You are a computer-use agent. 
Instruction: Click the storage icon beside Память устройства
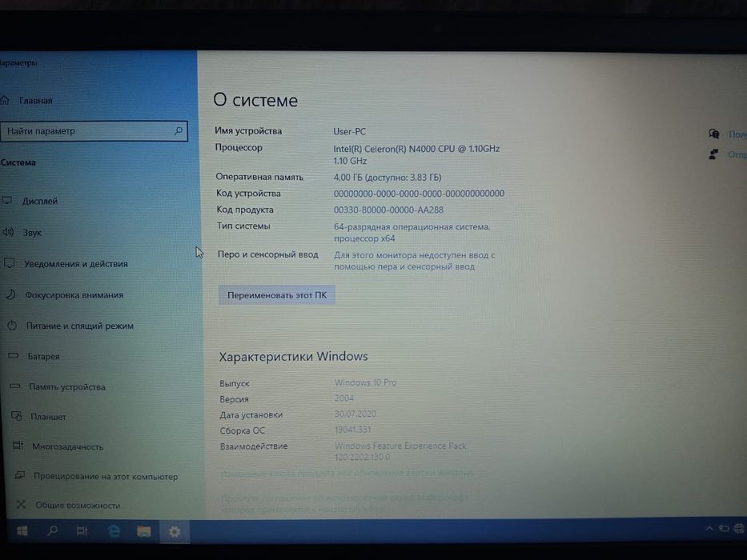coord(15,386)
